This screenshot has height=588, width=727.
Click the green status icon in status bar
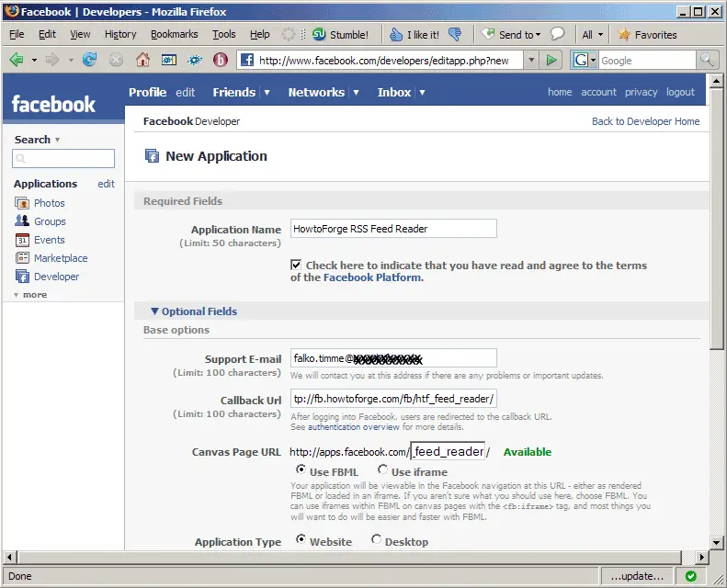pos(691,576)
